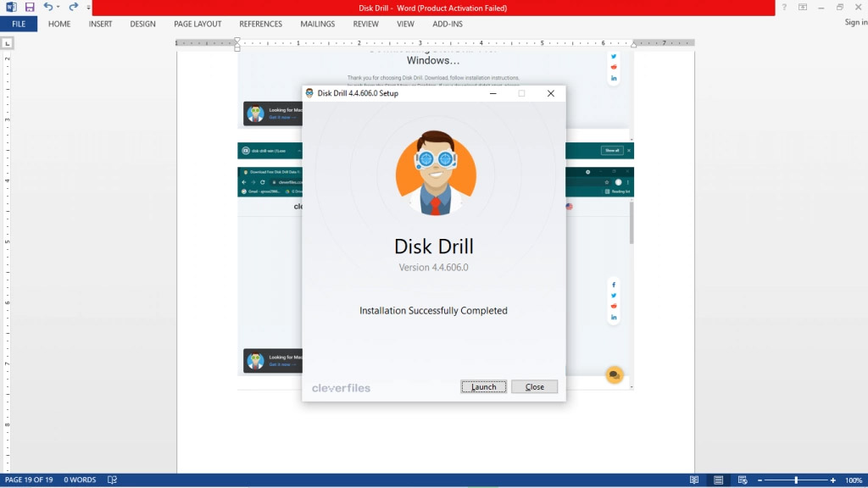Click the Disk Drill mascot avatar image
Screen dimensions: 868x488
[x=436, y=173]
